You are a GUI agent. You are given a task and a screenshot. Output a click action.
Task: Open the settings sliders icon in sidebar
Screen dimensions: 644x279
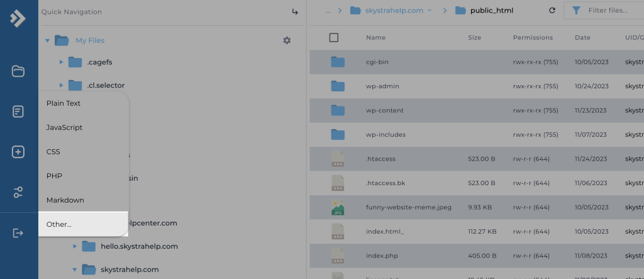[x=18, y=193]
